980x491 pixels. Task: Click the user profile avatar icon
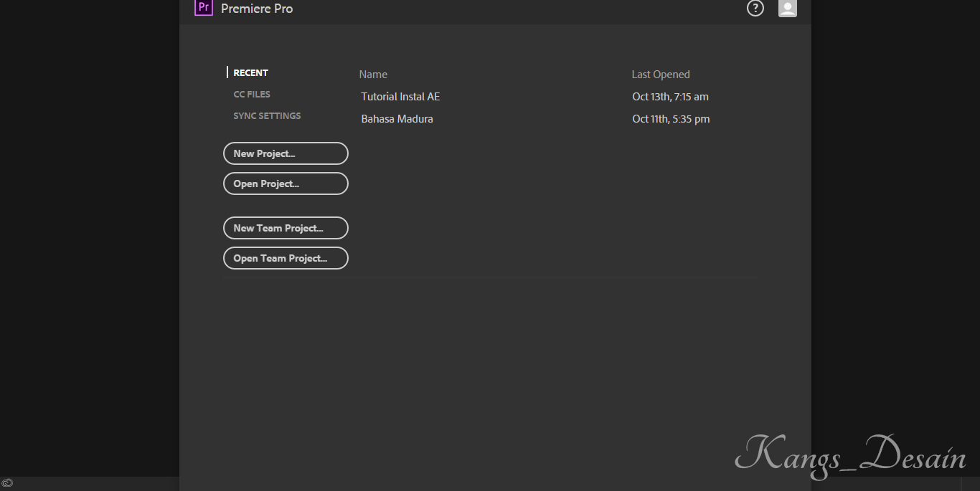[788, 8]
